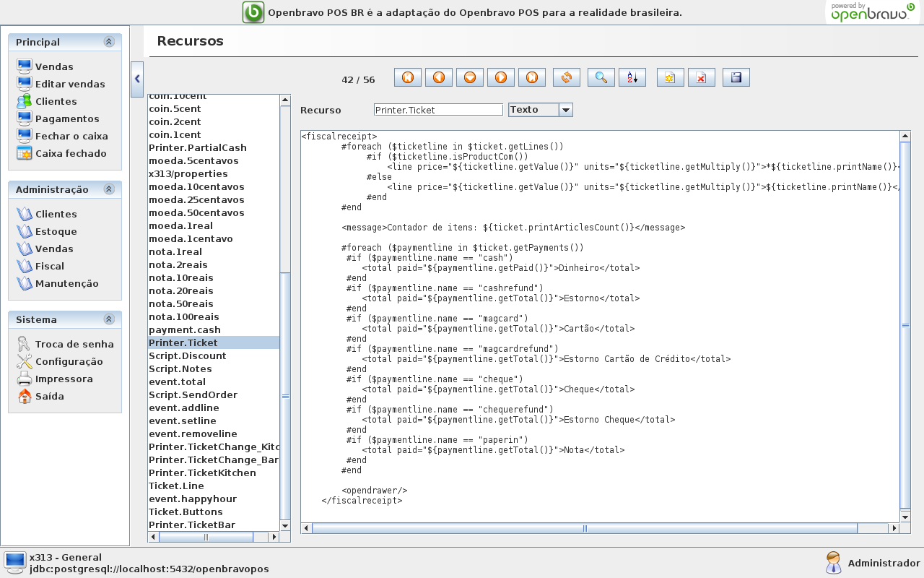924x578 pixels.
Task: Click the resource list horizontal scrollbar thumb
Action: coord(206,537)
